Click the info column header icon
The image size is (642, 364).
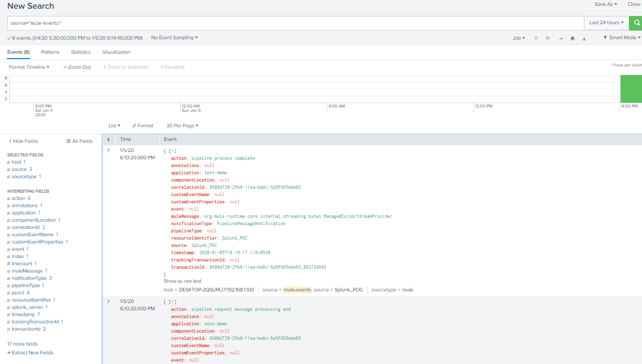coord(108,139)
